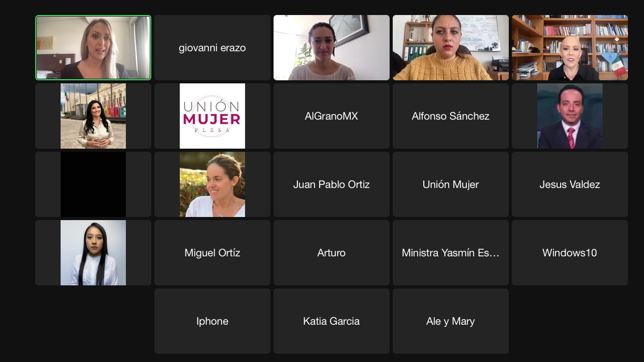Click the Arturo participant tile

pyautogui.click(x=332, y=253)
